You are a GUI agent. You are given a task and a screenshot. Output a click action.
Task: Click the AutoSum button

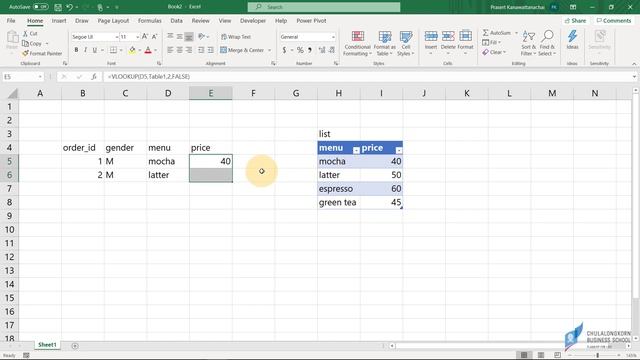tap(496, 33)
